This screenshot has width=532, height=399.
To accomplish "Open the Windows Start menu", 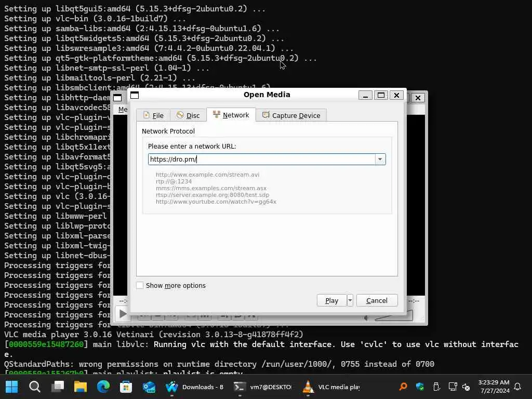I will pos(12,387).
